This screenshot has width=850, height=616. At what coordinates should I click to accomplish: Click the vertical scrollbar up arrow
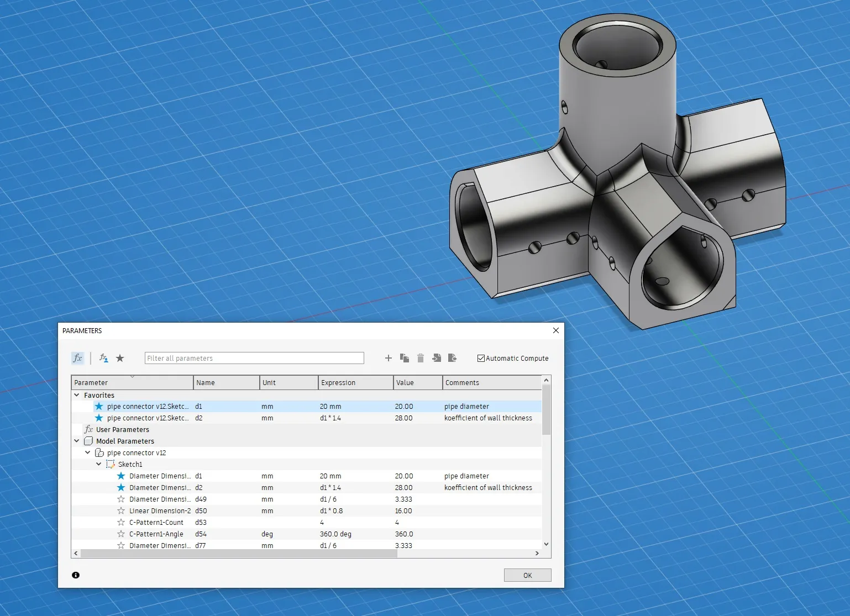point(547,380)
